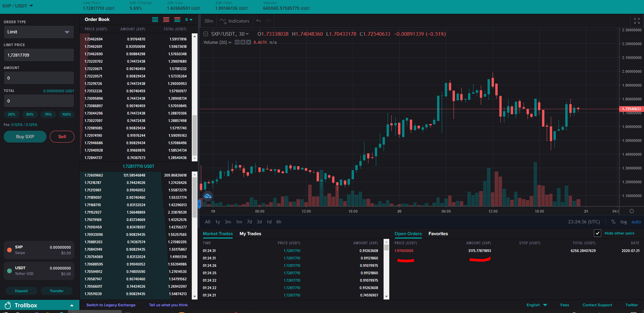Click the cloud save icon on chart
Image resolution: width=644 pixels, height=313 pixels.
pyautogui.click(x=208, y=196)
